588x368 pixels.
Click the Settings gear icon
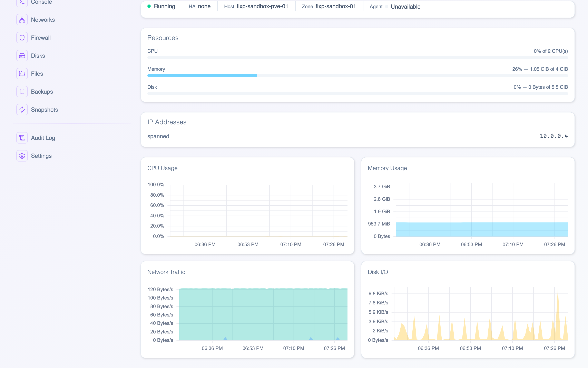(x=22, y=156)
